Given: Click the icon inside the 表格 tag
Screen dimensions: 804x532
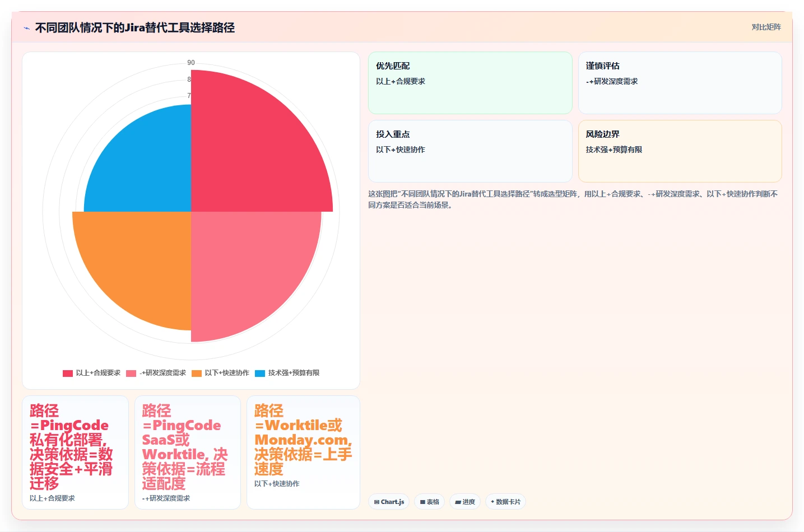Looking at the screenshot, I should (x=422, y=502).
